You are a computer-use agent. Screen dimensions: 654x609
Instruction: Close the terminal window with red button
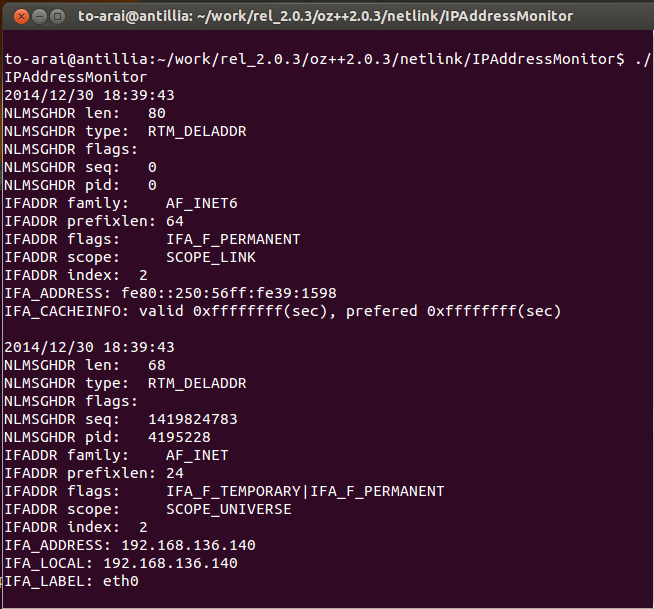21,17
